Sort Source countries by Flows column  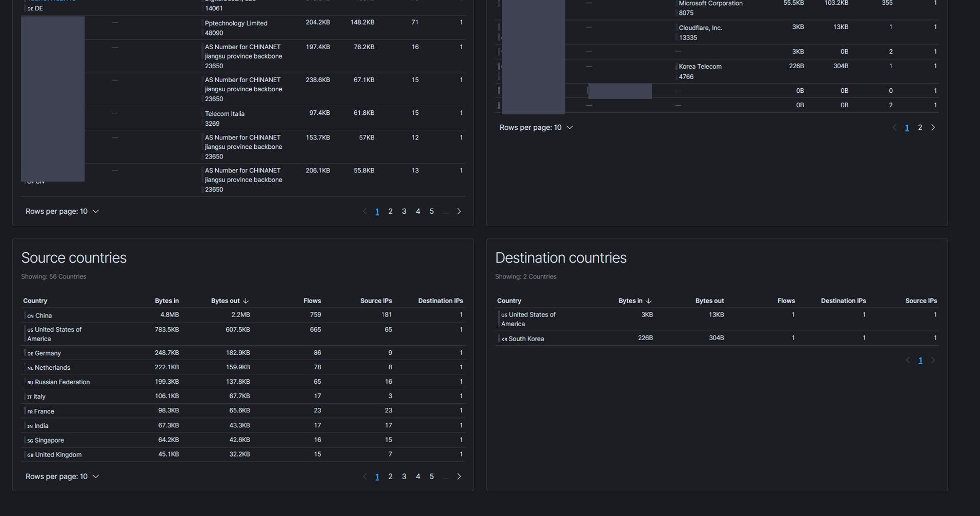[x=312, y=301]
